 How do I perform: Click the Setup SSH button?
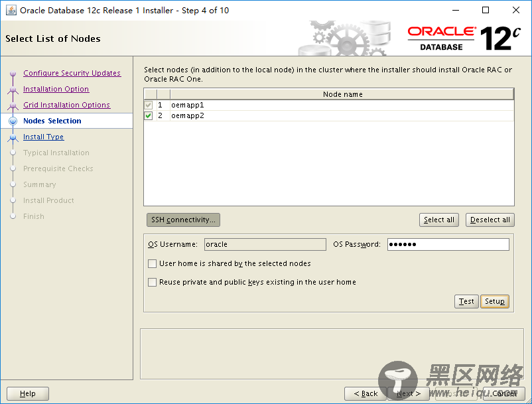click(495, 301)
